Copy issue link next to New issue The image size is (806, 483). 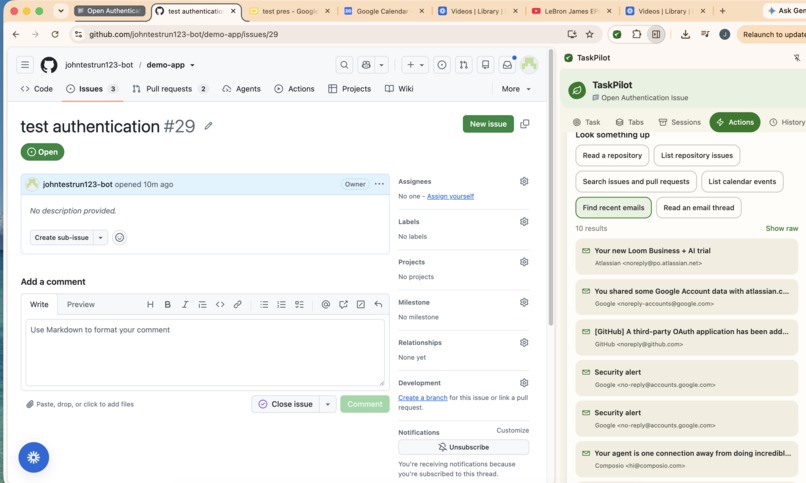click(525, 124)
